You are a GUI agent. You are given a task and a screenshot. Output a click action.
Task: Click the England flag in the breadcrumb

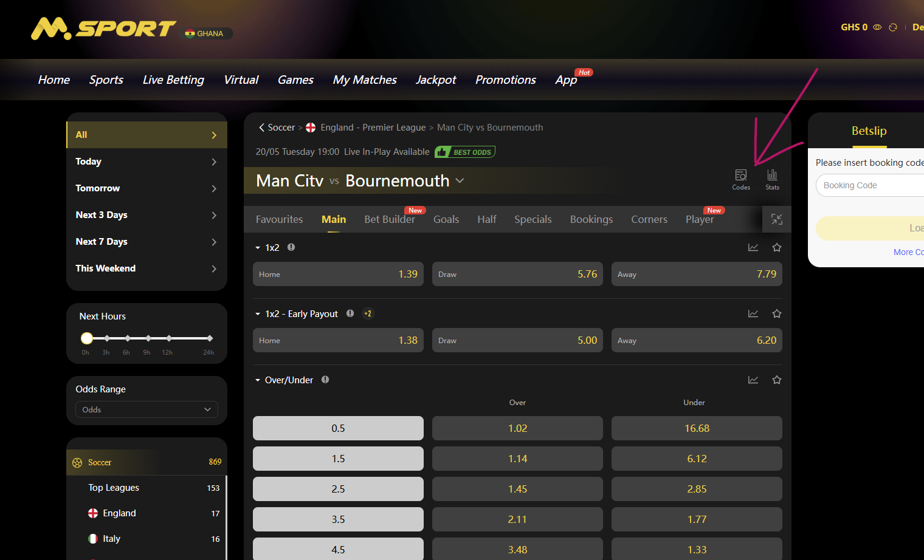click(x=311, y=128)
